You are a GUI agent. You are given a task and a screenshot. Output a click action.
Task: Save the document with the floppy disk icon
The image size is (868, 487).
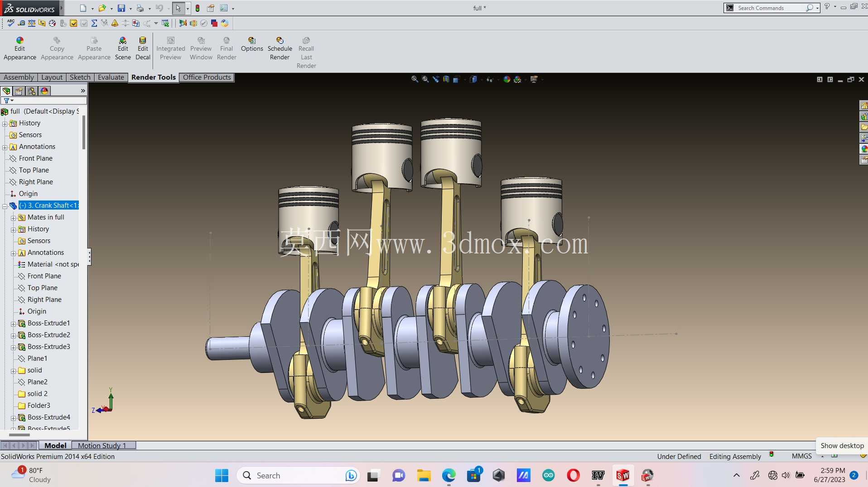[121, 8]
